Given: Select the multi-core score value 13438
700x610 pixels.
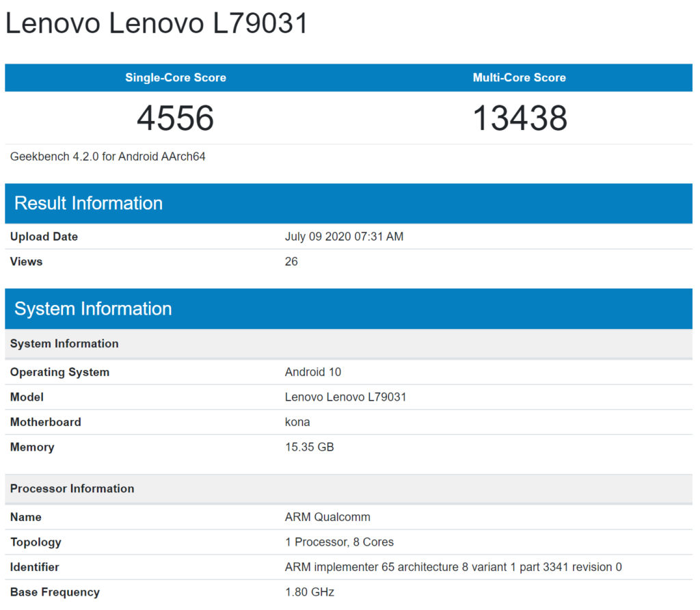Looking at the screenshot, I should pos(520,118).
